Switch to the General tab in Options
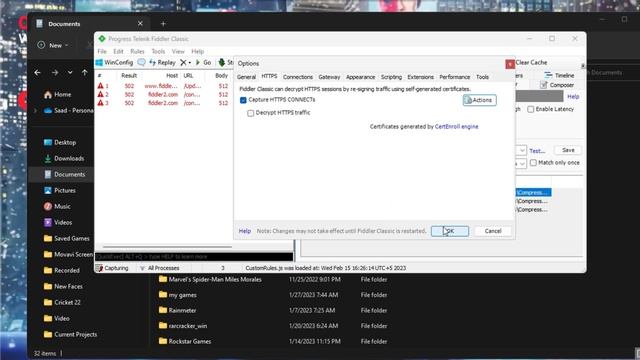The width and height of the screenshot is (640, 360). 247,77
